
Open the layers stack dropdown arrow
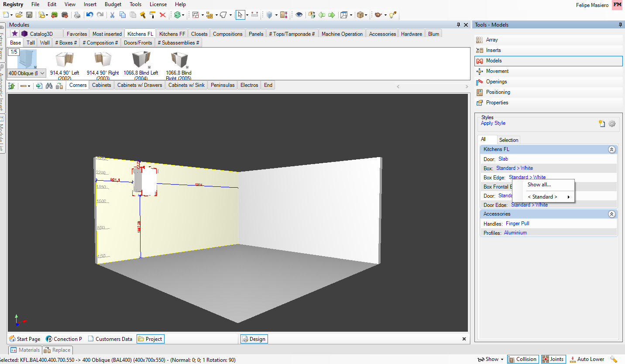click(x=276, y=15)
